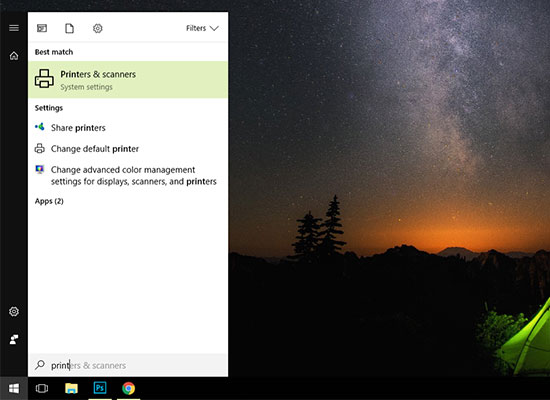Go to the Home icon in sidebar

14,56
